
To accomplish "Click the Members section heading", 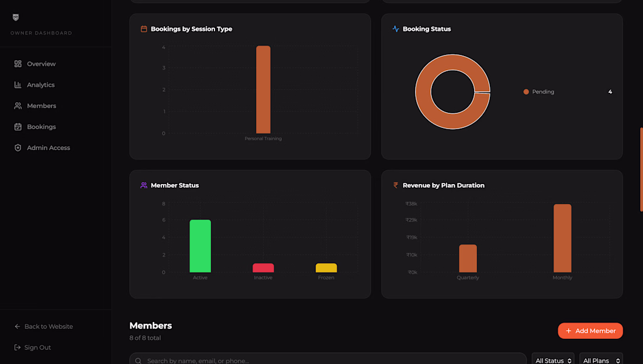I will [x=150, y=325].
